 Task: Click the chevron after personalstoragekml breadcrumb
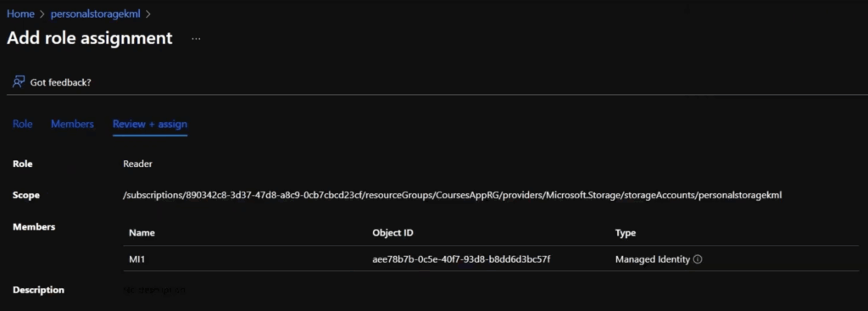point(147,14)
